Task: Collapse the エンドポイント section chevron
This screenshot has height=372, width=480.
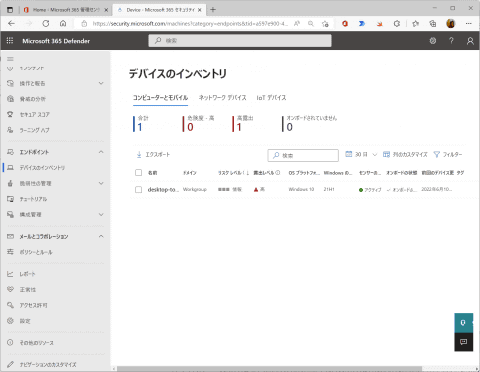Action: tap(101, 152)
